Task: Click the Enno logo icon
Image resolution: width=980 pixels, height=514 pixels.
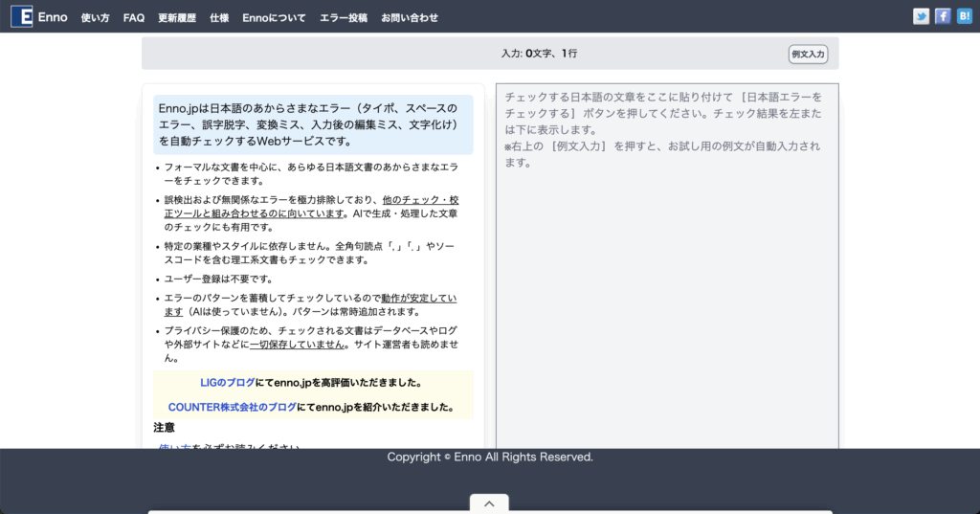Action: click(x=21, y=17)
